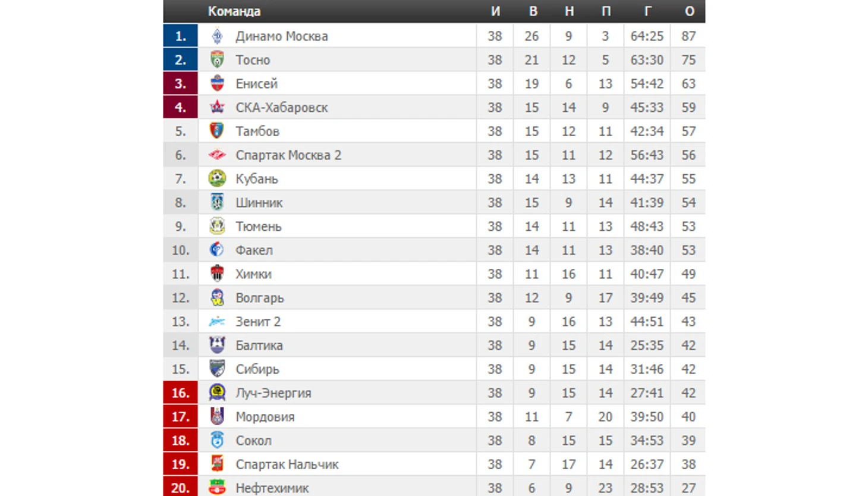Click the Кубань team badge
868x496 pixels.
coord(217,178)
